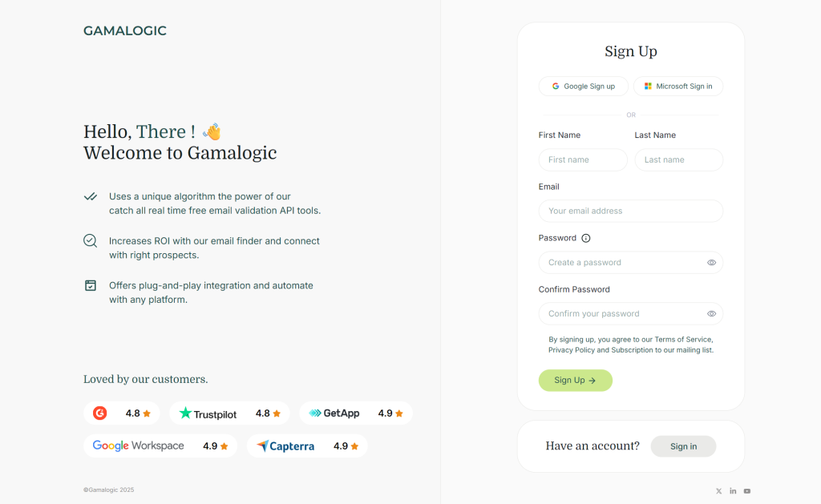Click the password info icon
This screenshot has height=504, width=821.
click(x=586, y=238)
